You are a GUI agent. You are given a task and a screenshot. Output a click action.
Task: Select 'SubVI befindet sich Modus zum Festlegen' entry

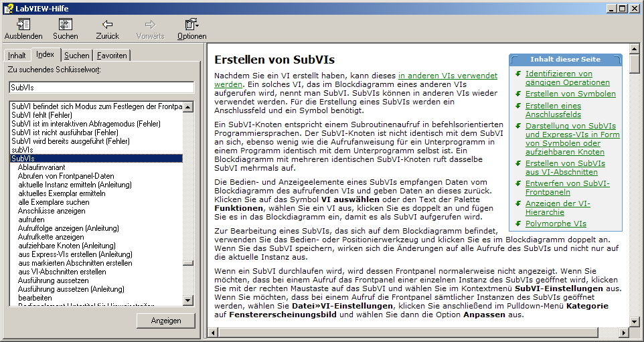pyautogui.click(x=96, y=106)
